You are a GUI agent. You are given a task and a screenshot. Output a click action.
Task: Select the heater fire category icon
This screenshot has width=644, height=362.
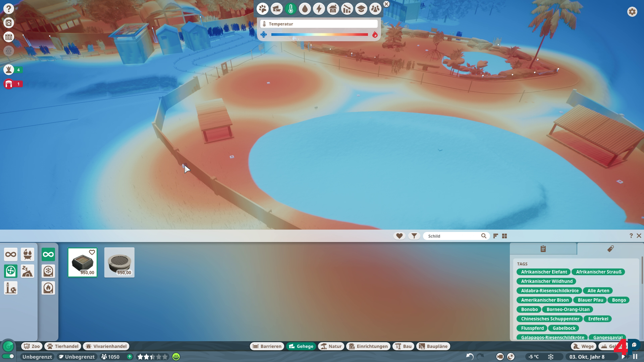pos(48,288)
